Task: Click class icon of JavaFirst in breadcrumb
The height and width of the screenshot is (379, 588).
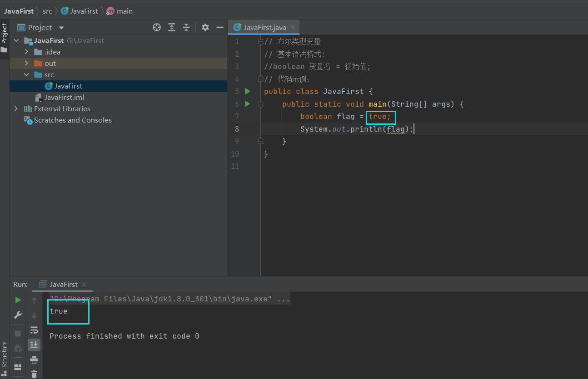Action: (65, 11)
